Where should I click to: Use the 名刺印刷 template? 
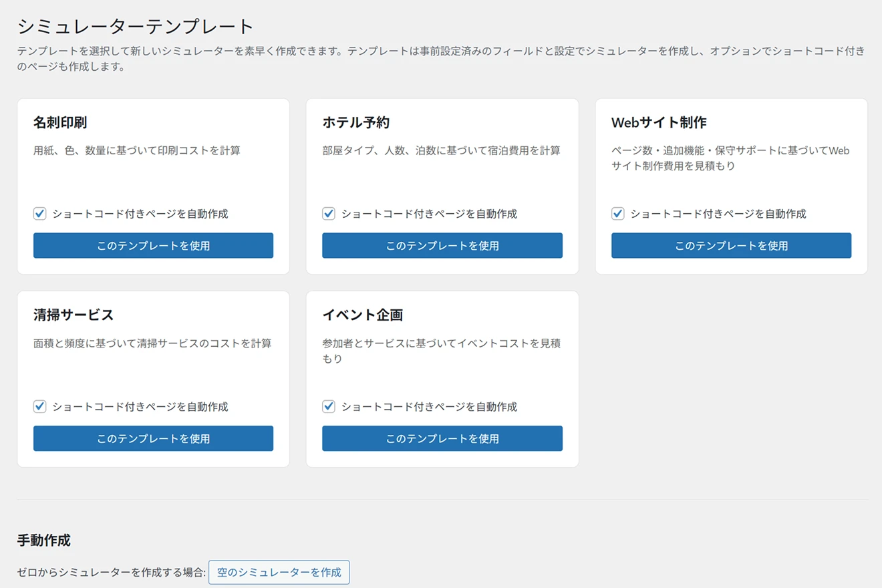click(153, 245)
